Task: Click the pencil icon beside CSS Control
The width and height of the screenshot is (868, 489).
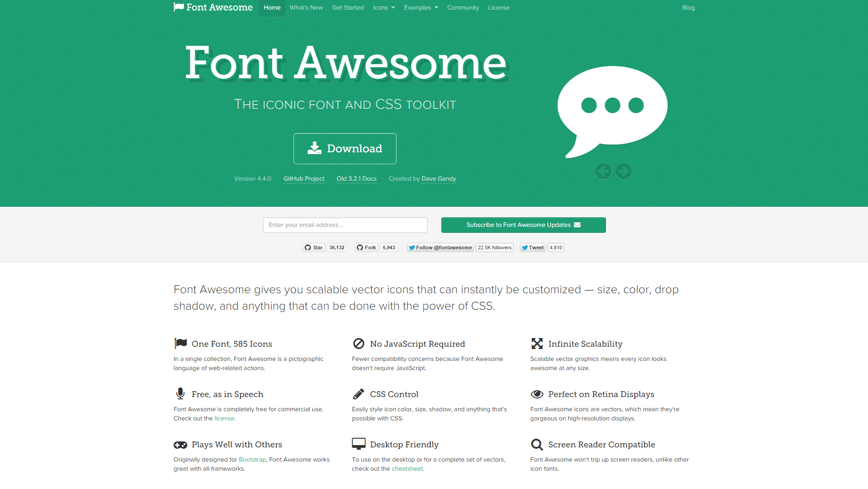Action: pyautogui.click(x=359, y=394)
